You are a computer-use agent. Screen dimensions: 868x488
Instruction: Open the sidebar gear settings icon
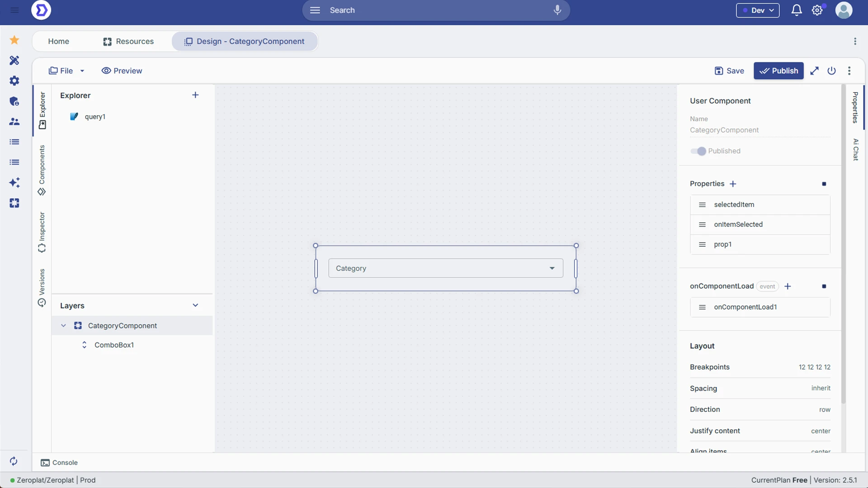click(x=14, y=80)
